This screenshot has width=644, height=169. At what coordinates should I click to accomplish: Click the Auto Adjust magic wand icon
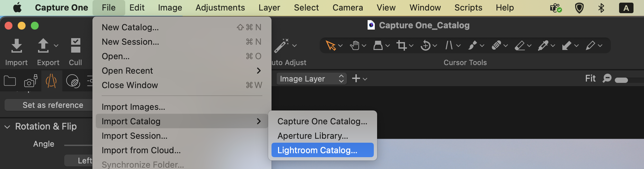281,45
